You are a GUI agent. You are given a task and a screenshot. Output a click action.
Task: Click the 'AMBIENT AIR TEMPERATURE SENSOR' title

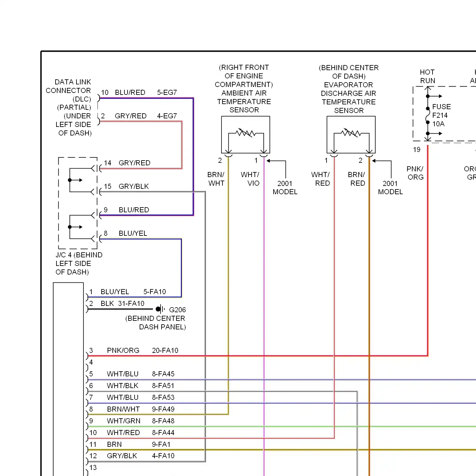(244, 102)
